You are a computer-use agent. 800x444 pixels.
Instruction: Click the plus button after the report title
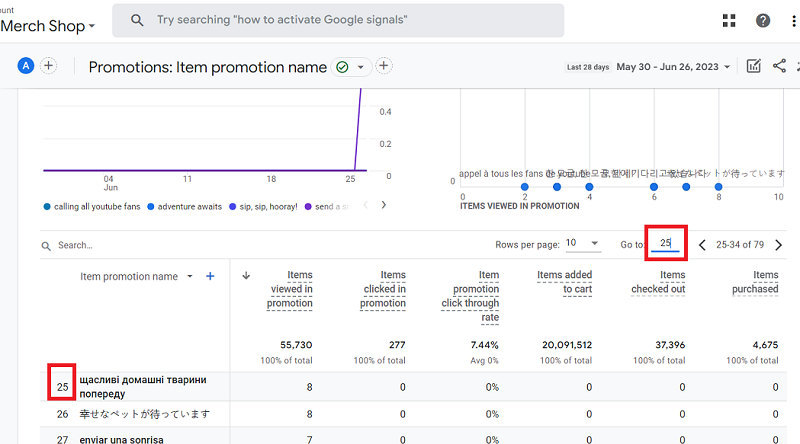(x=383, y=66)
